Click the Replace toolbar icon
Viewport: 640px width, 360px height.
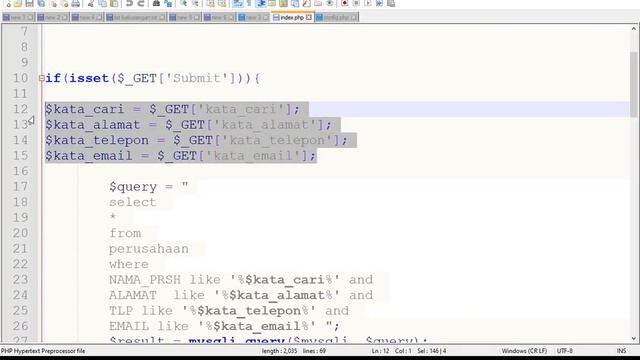[x=168, y=4]
